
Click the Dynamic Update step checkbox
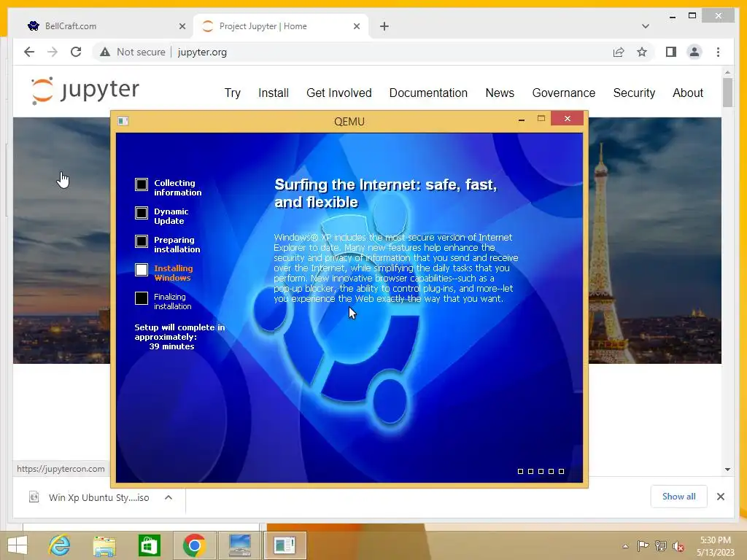(x=142, y=213)
